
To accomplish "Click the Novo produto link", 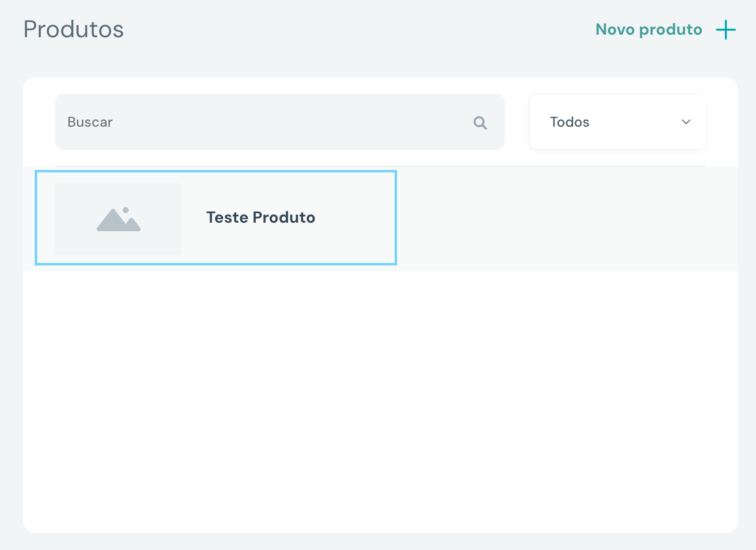I will tap(648, 30).
